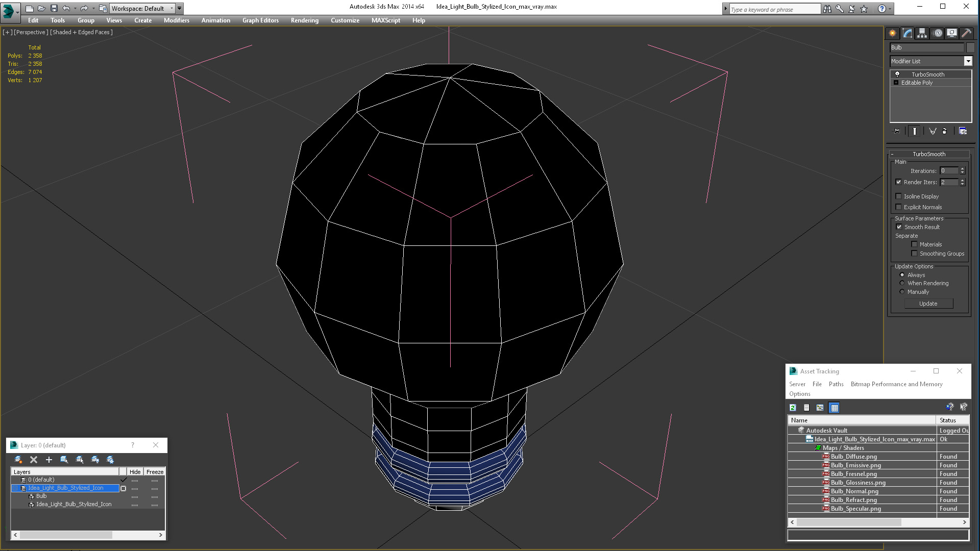This screenshot has height=551, width=980.
Task: Open the Utilities hammer panel
Action: pyautogui.click(x=966, y=33)
